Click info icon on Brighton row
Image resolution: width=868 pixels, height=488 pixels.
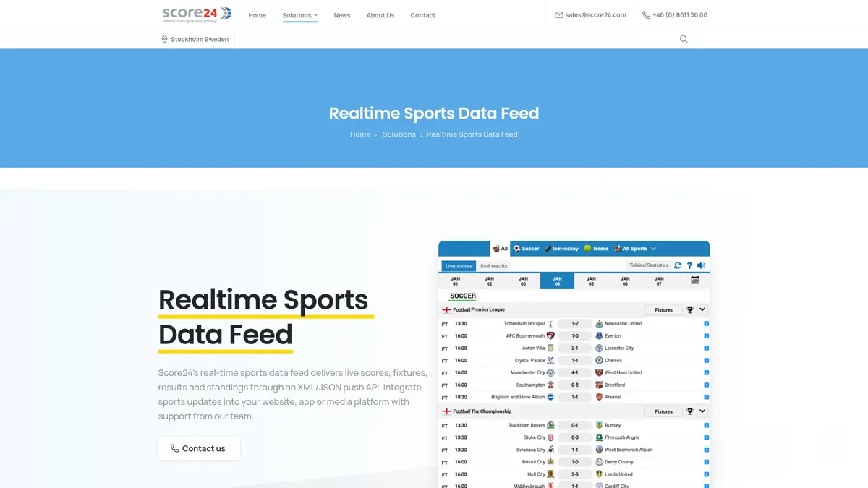pos(706,398)
